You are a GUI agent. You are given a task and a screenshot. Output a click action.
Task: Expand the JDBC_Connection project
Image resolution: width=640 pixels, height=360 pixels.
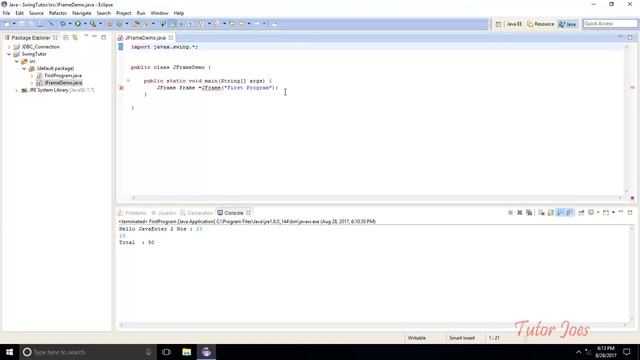pos(9,47)
